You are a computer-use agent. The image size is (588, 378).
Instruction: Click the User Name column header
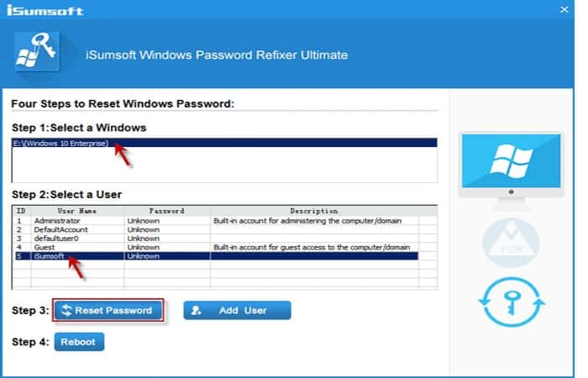coord(77,211)
